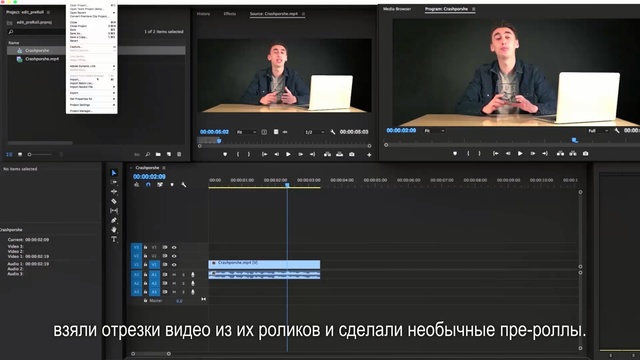Open Program monitor wrench settings
The height and width of the screenshot is (360, 640).
pyautogui.click(x=617, y=131)
